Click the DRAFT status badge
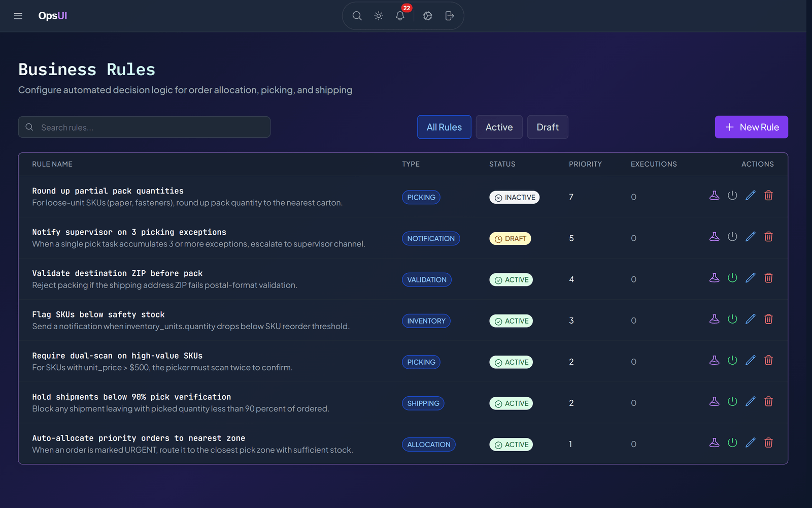The image size is (812, 508). (x=510, y=238)
